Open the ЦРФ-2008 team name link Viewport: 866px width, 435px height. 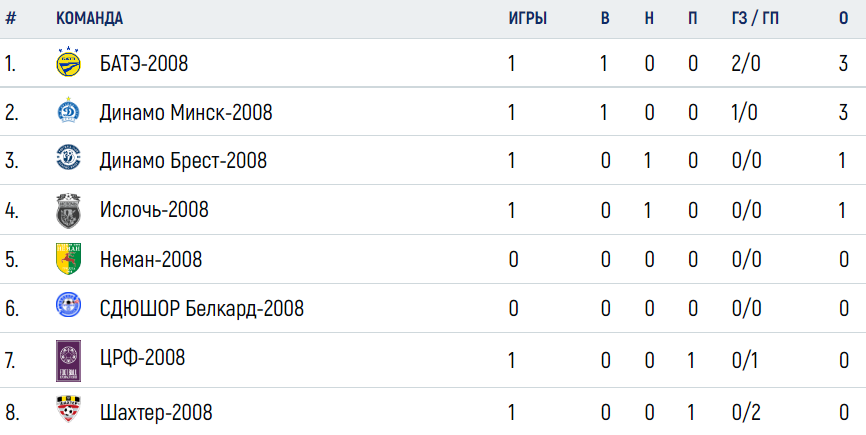142,358
